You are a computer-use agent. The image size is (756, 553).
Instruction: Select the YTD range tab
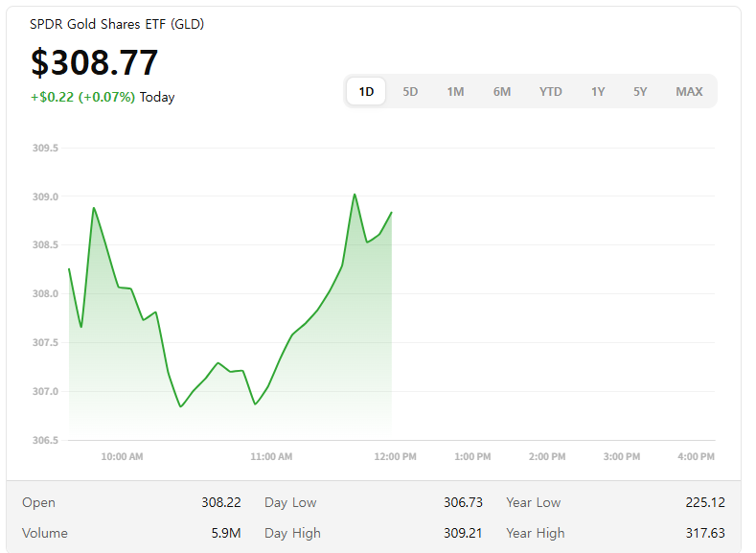point(551,92)
